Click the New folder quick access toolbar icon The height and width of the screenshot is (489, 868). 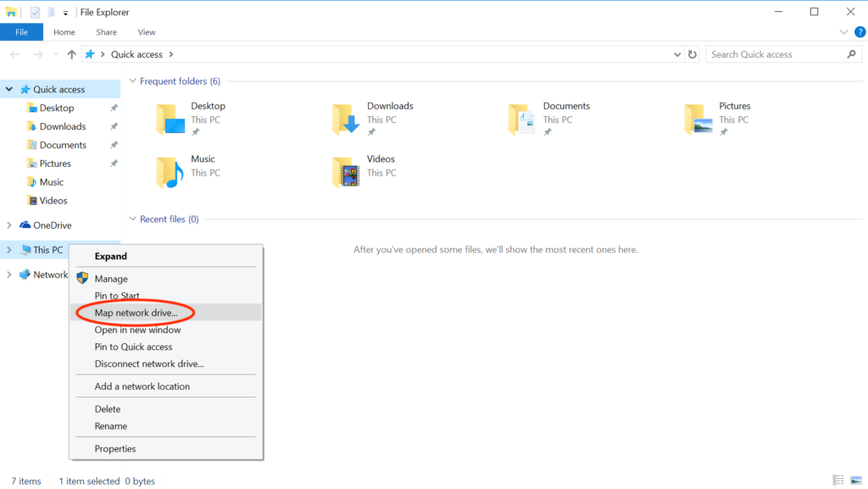point(51,12)
